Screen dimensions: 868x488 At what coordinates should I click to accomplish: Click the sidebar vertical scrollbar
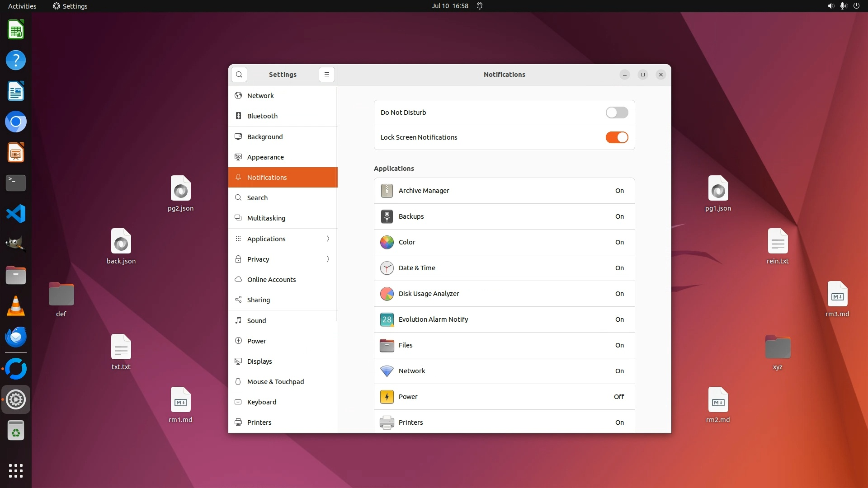(x=336, y=203)
